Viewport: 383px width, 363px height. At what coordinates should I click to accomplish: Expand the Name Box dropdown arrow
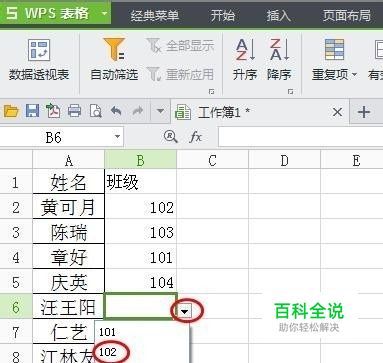(117, 137)
